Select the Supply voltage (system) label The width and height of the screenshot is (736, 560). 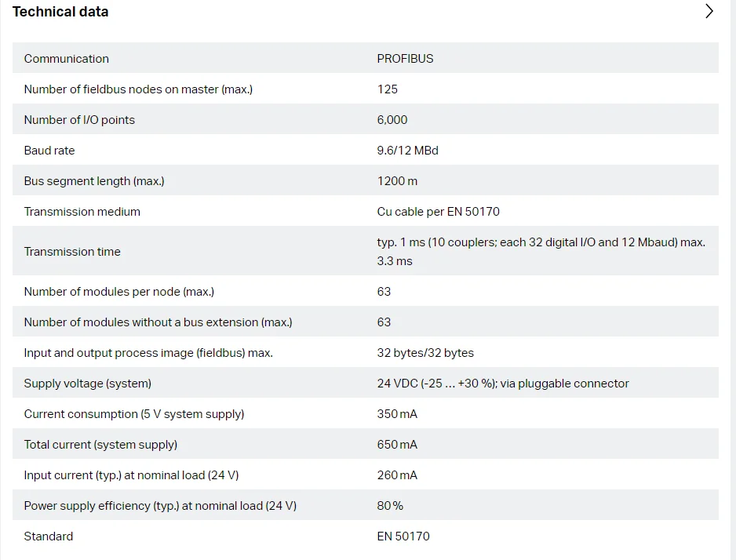87,384
